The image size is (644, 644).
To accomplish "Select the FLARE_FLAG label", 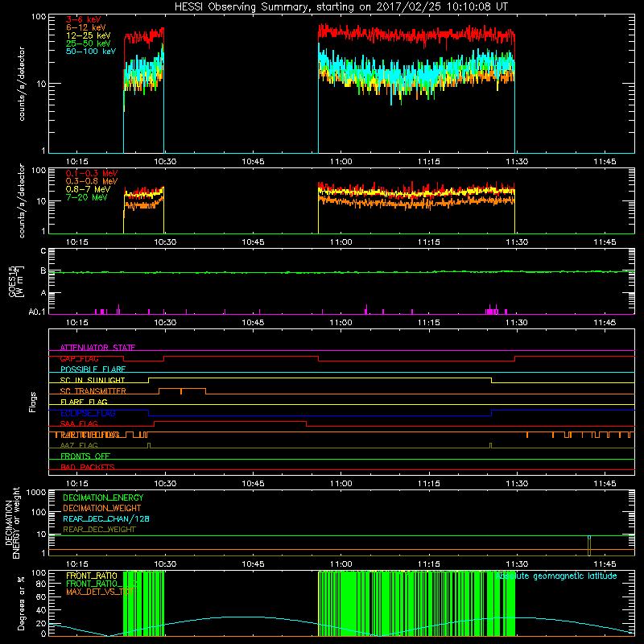I will pos(84,402).
